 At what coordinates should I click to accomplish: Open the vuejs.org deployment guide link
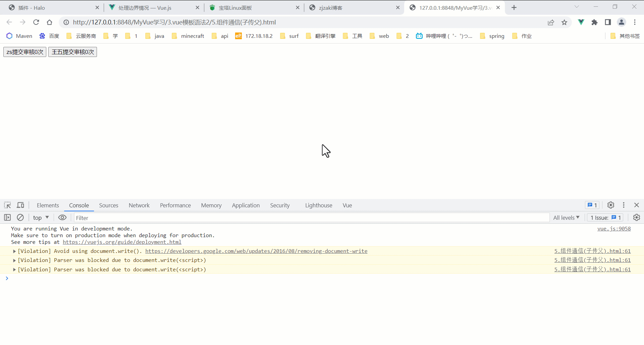(122, 242)
